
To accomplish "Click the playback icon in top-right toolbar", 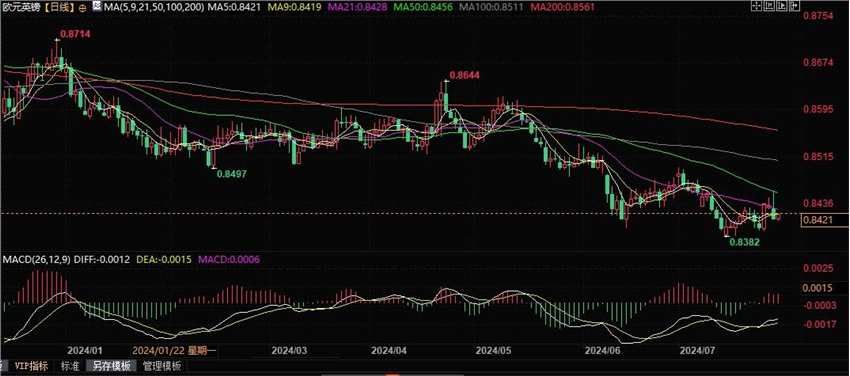I will coord(782,5).
